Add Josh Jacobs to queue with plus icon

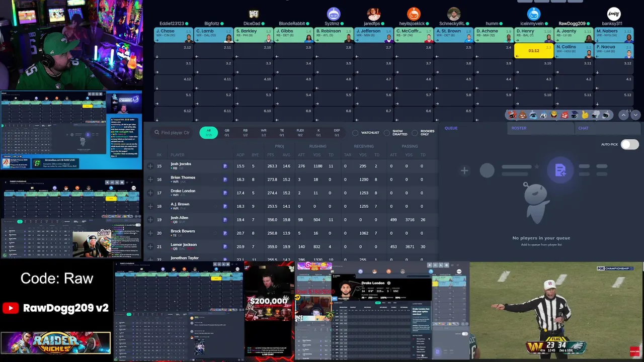pyautogui.click(x=150, y=166)
